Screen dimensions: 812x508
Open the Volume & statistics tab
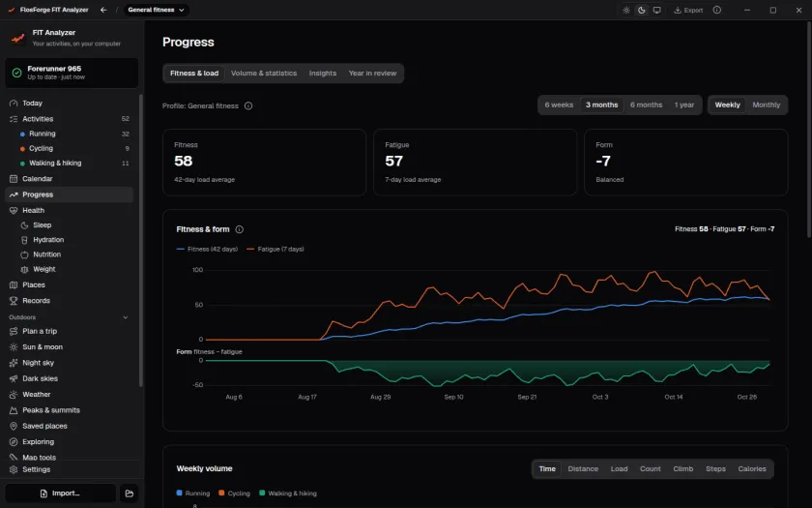264,74
